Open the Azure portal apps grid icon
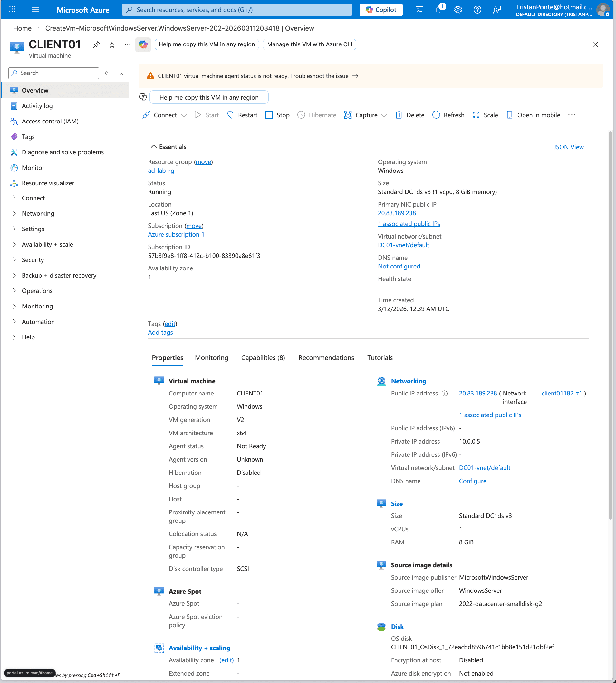Image resolution: width=616 pixels, height=683 pixels. [x=12, y=9]
